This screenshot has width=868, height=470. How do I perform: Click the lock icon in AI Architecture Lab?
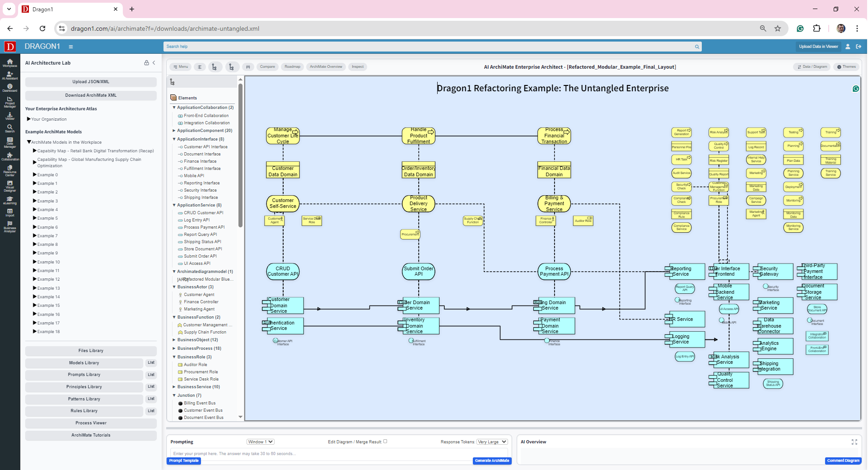click(146, 63)
